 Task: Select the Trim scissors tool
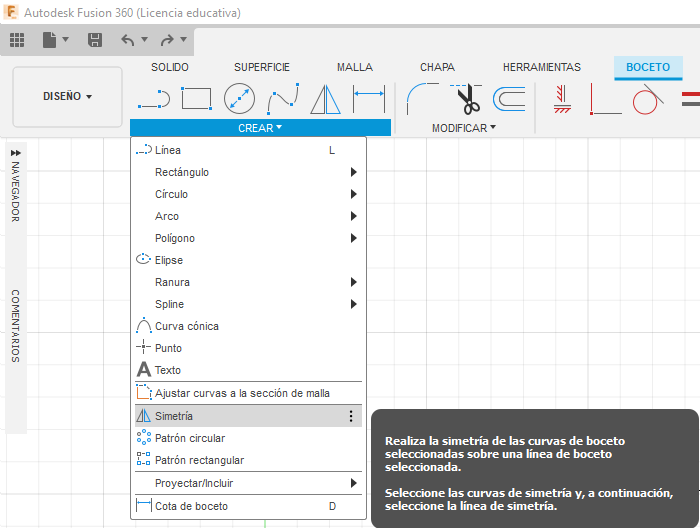[x=466, y=99]
